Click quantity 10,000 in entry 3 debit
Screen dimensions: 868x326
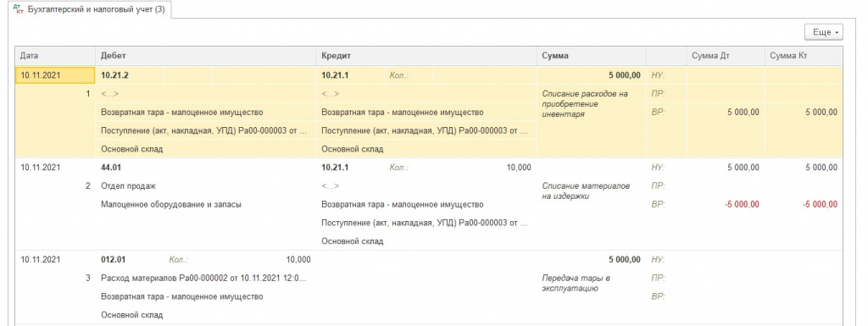click(x=298, y=260)
